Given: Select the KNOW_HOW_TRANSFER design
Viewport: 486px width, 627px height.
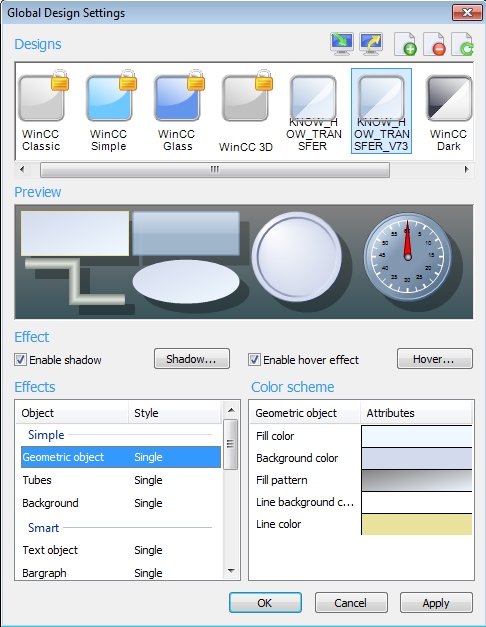Looking at the screenshot, I should point(313,110).
